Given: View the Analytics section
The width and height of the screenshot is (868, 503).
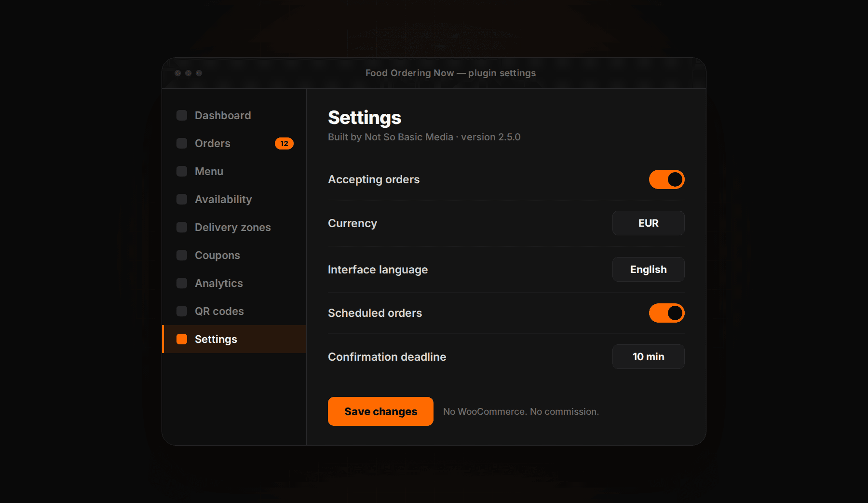Looking at the screenshot, I should click(x=234, y=283).
